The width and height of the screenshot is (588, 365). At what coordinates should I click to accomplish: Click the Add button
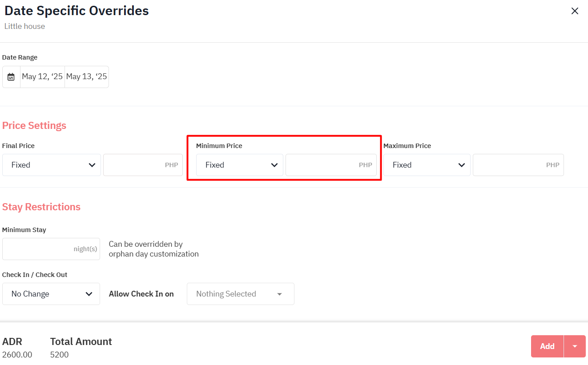[547, 346]
